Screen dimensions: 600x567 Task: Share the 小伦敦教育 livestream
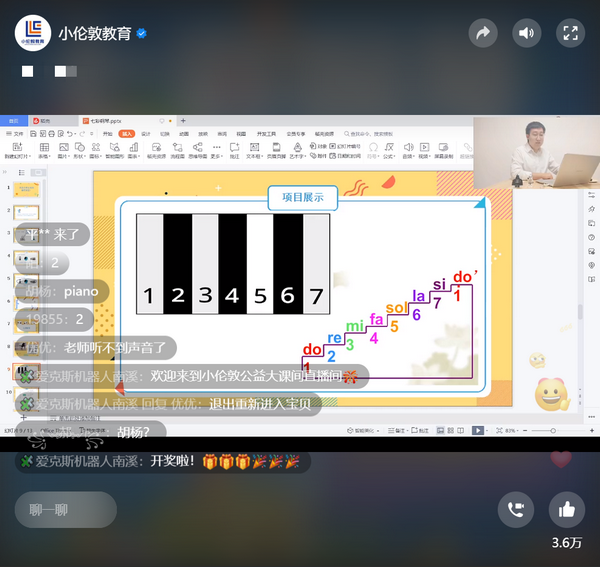483,33
